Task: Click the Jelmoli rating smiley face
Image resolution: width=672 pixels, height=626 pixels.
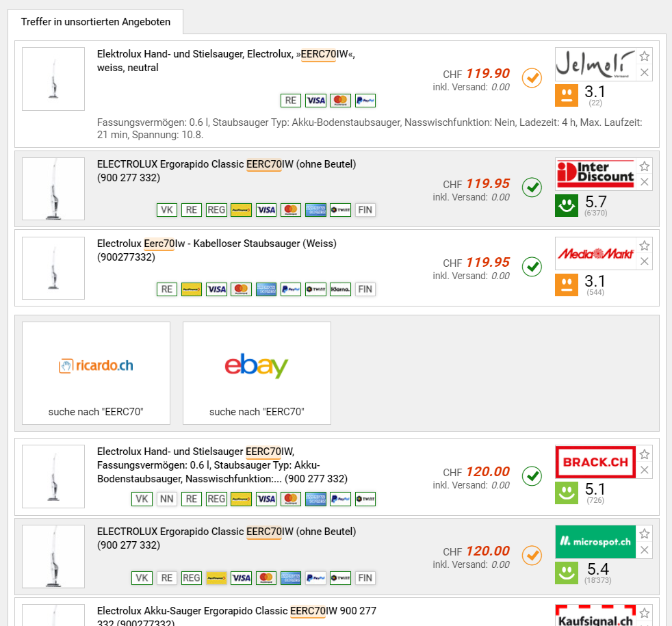Action: [x=567, y=96]
